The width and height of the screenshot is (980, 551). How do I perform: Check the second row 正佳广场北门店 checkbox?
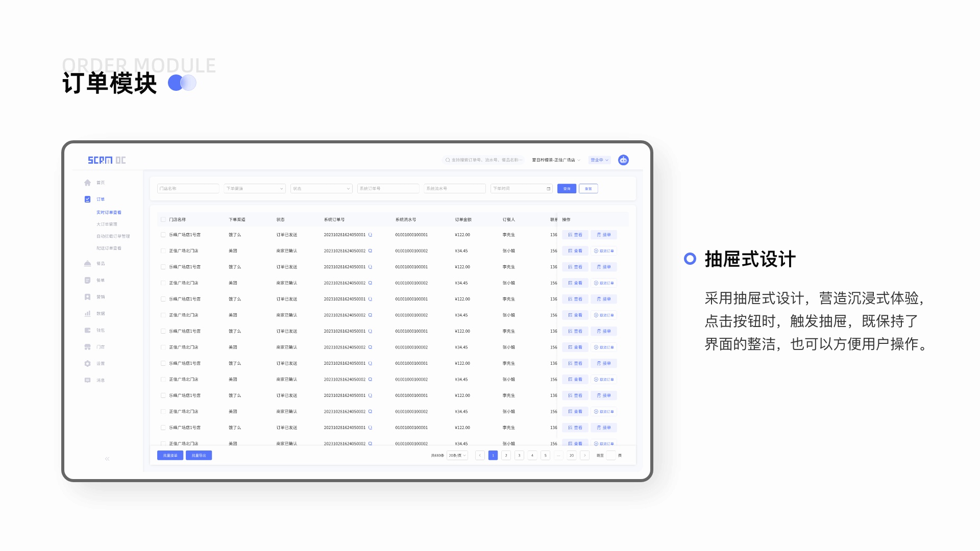click(163, 251)
